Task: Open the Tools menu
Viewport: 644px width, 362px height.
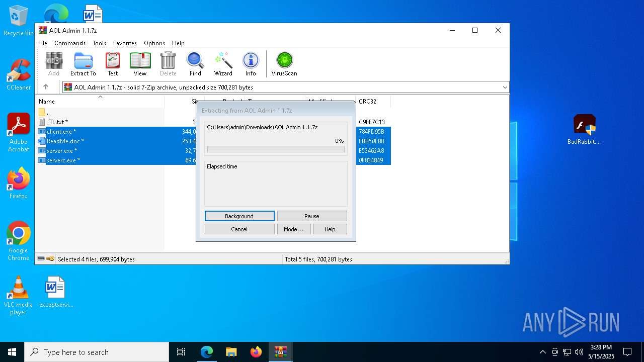Action: pyautogui.click(x=99, y=43)
